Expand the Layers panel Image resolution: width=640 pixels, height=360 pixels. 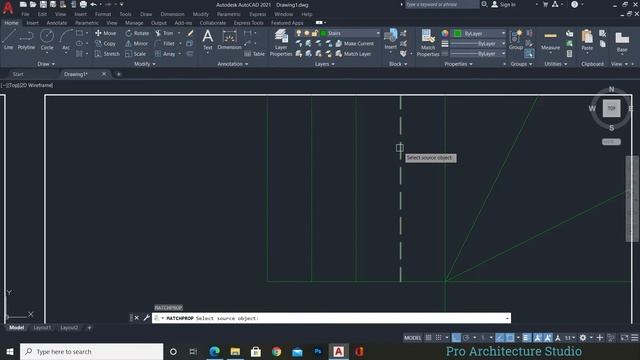tap(324, 64)
